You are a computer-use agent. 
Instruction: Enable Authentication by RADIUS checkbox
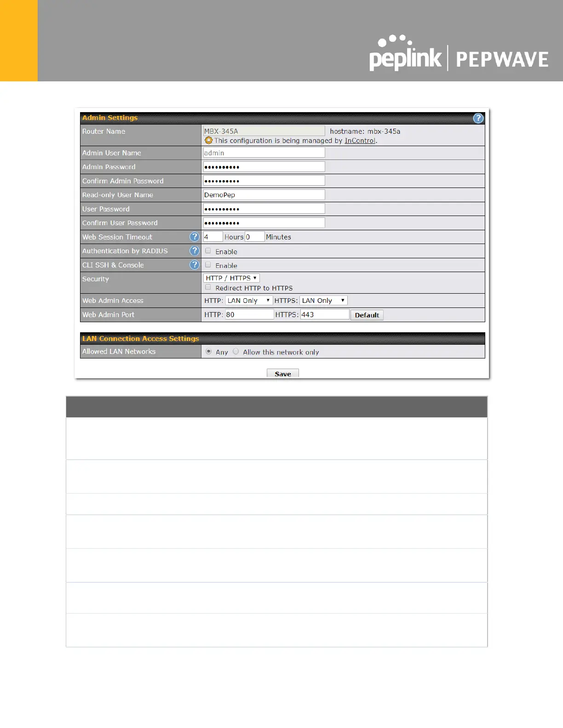point(208,251)
